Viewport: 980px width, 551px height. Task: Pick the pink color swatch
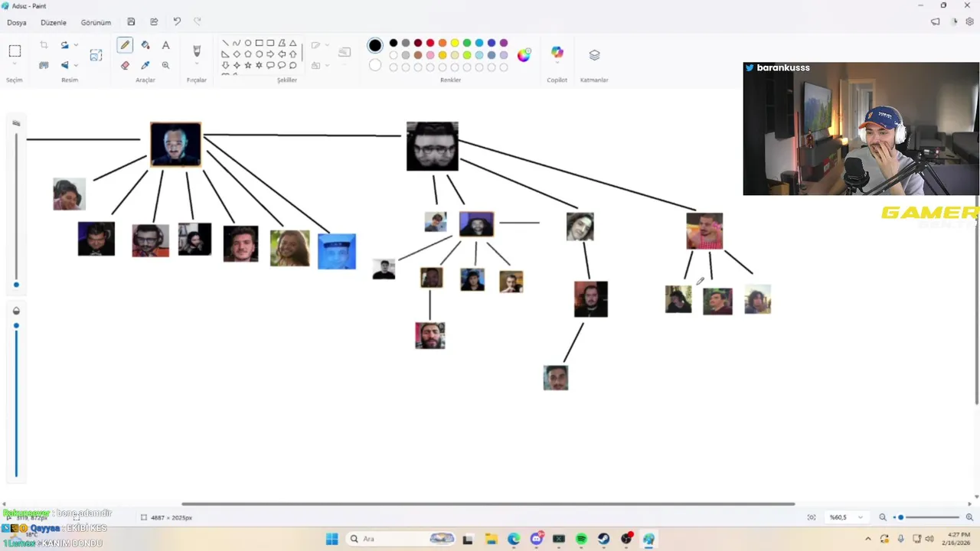click(430, 55)
